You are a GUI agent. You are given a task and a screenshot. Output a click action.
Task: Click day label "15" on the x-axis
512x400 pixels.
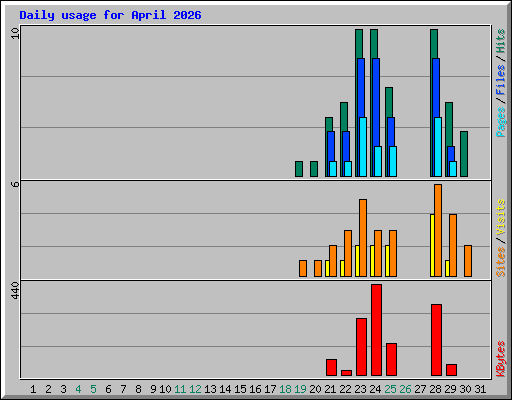click(240, 389)
